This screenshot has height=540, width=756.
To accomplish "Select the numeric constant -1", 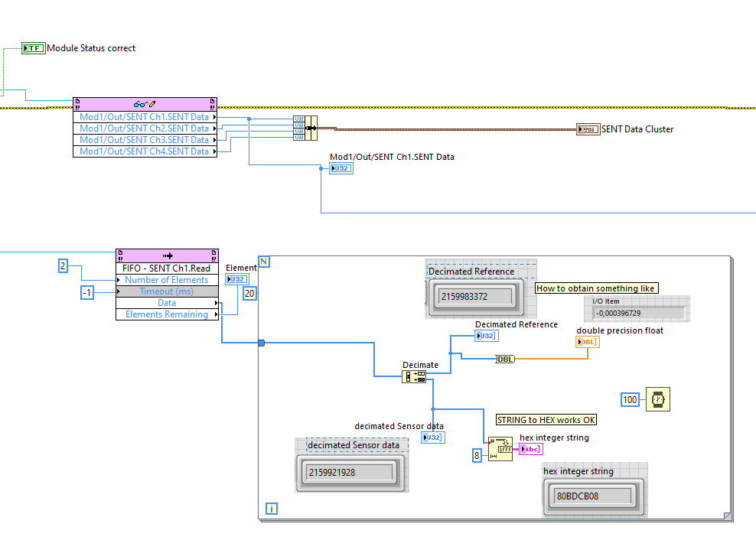I will (87, 292).
